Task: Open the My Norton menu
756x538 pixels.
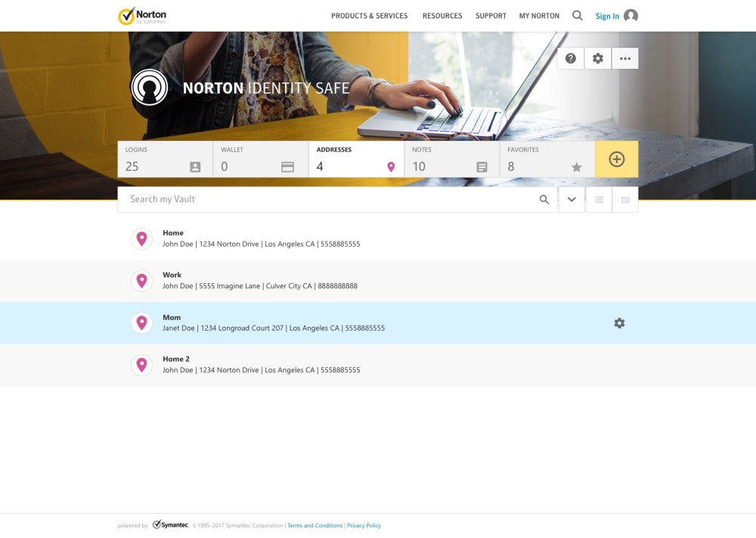Action: point(539,16)
